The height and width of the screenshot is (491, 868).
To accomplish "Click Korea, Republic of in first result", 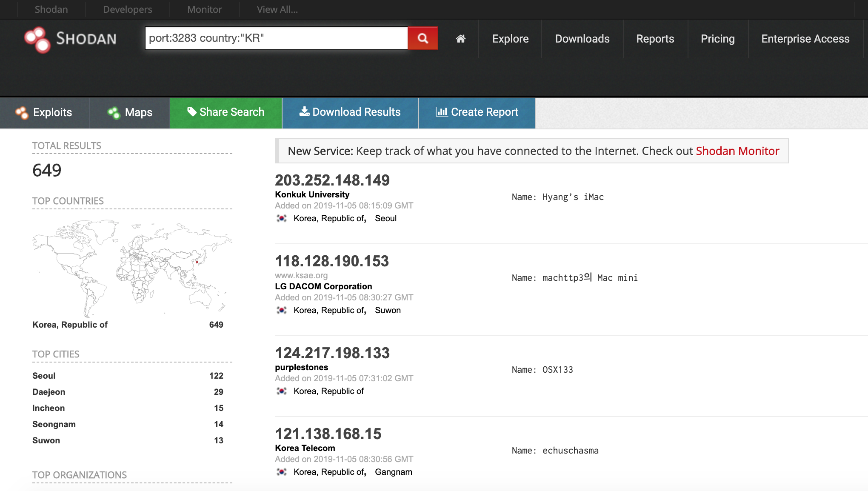I will (x=330, y=218).
